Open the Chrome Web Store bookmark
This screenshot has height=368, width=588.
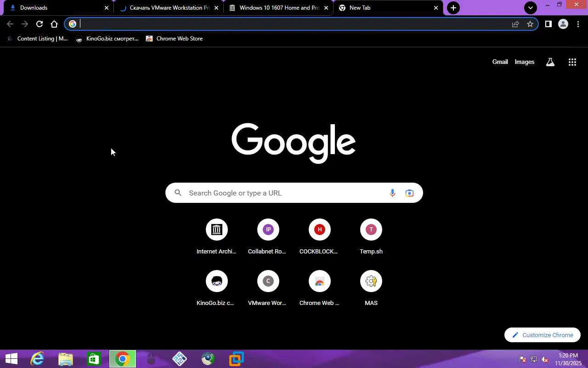click(x=174, y=39)
